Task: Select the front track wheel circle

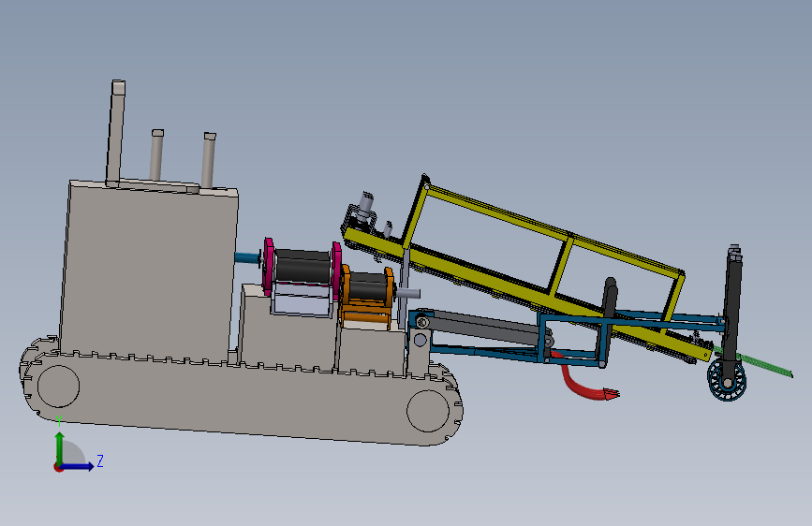Action: click(428, 411)
